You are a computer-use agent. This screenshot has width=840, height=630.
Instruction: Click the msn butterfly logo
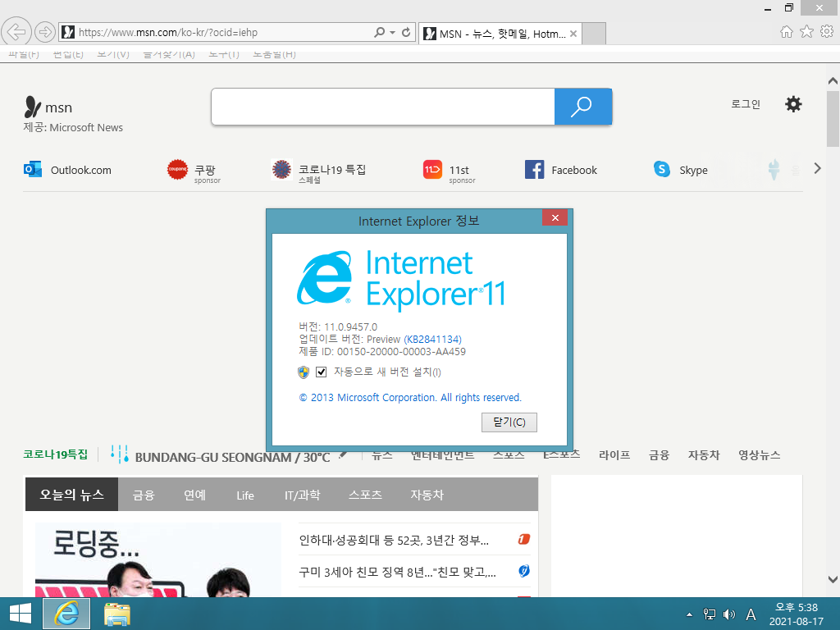[33, 107]
